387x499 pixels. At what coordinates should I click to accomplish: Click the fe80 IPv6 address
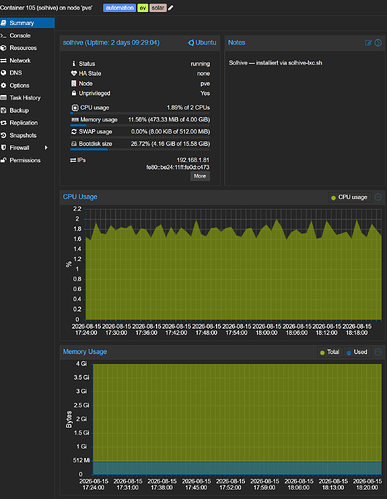point(178,167)
